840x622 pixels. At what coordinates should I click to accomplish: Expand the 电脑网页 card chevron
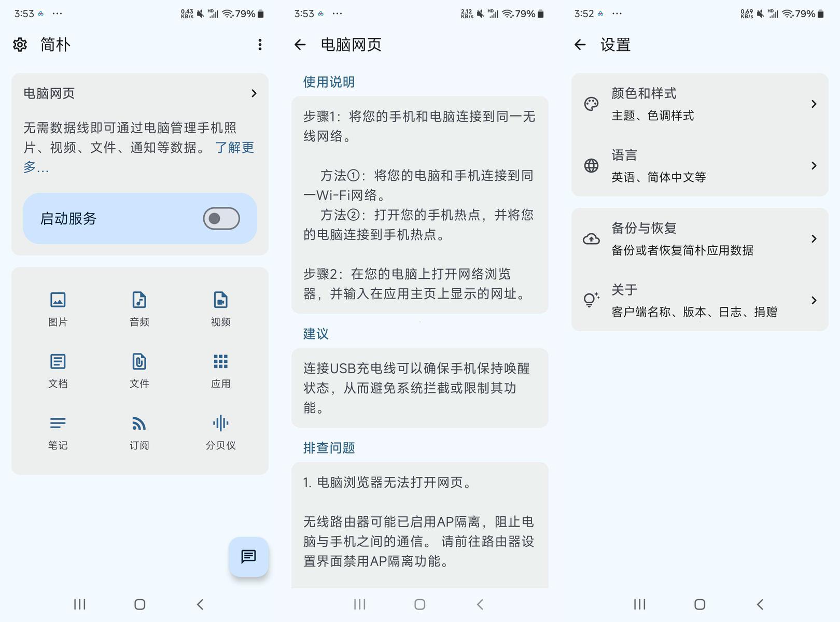[254, 93]
